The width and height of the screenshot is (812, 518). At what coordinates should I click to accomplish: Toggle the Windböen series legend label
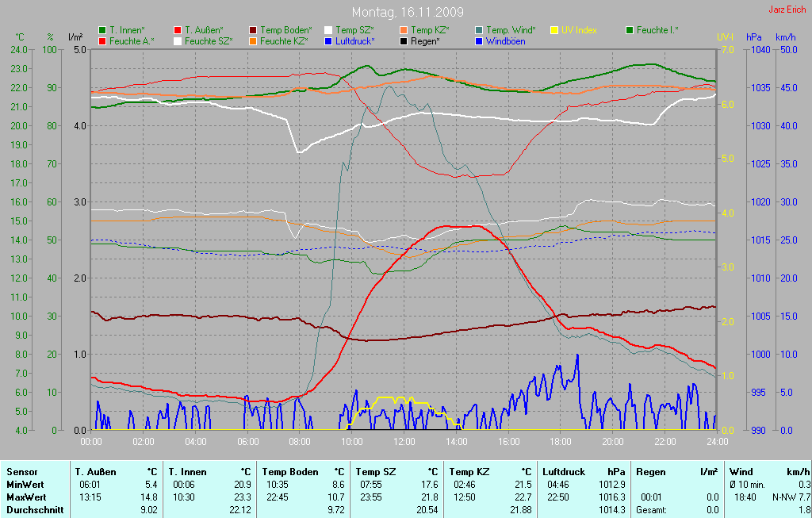coord(505,40)
